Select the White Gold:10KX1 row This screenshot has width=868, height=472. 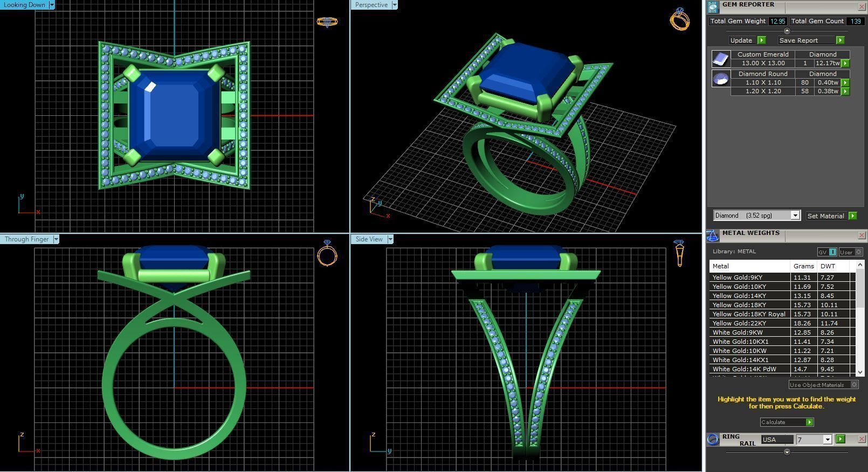click(782, 342)
